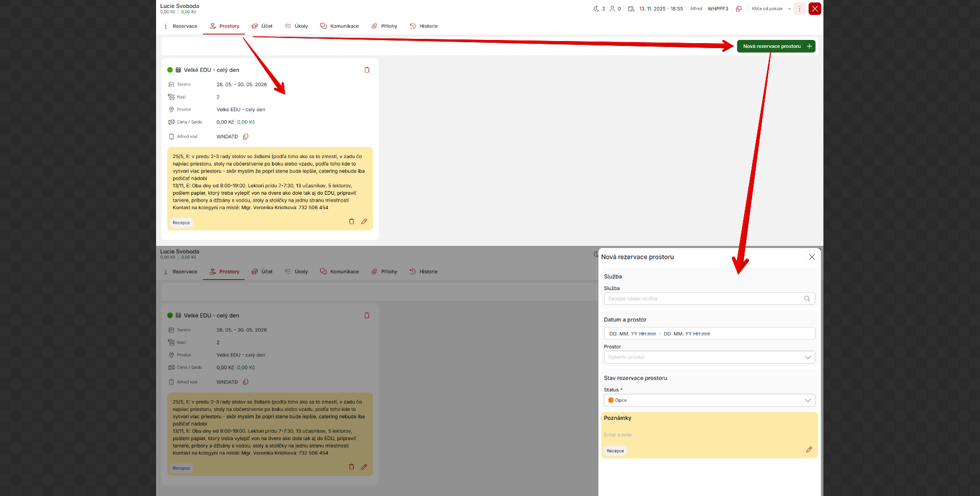Edit Poznámky note in the new reservation panel
This screenshot has height=496, width=980.
pyautogui.click(x=809, y=450)
